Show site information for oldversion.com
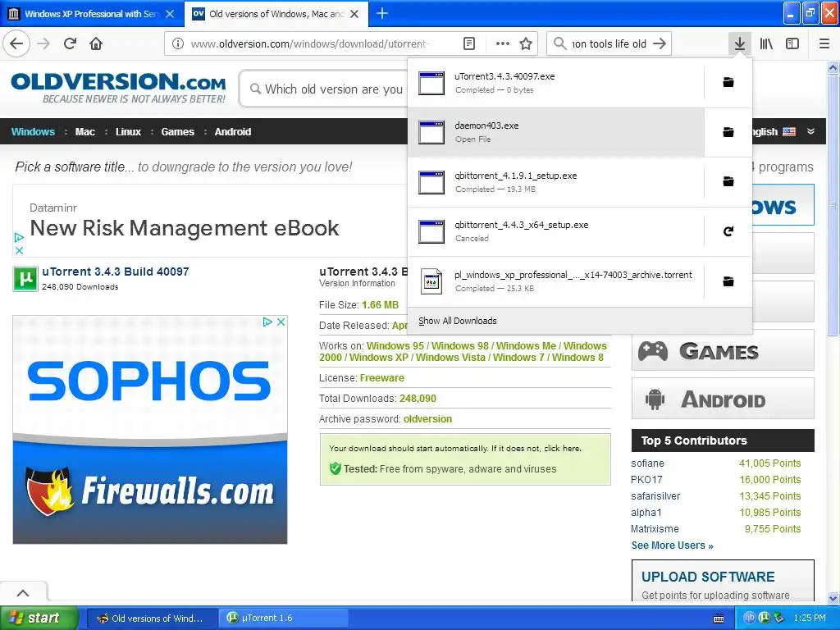This screenshot has width=840, height=630. coord(178,43)
